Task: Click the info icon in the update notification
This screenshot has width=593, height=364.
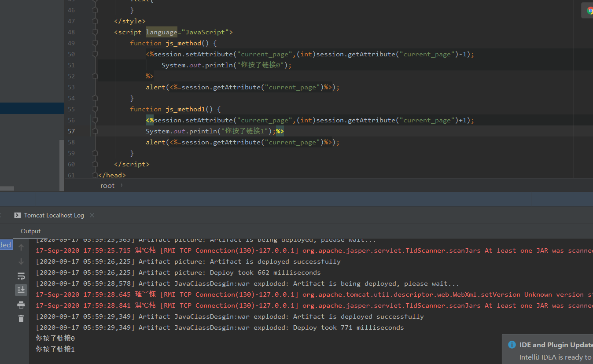Action: [512, 345]
